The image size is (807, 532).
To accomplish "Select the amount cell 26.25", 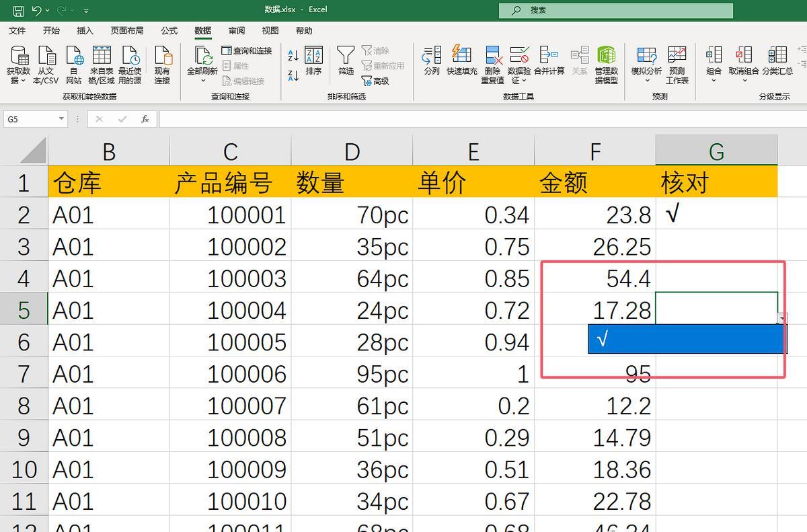I will [x=595, y=246].
